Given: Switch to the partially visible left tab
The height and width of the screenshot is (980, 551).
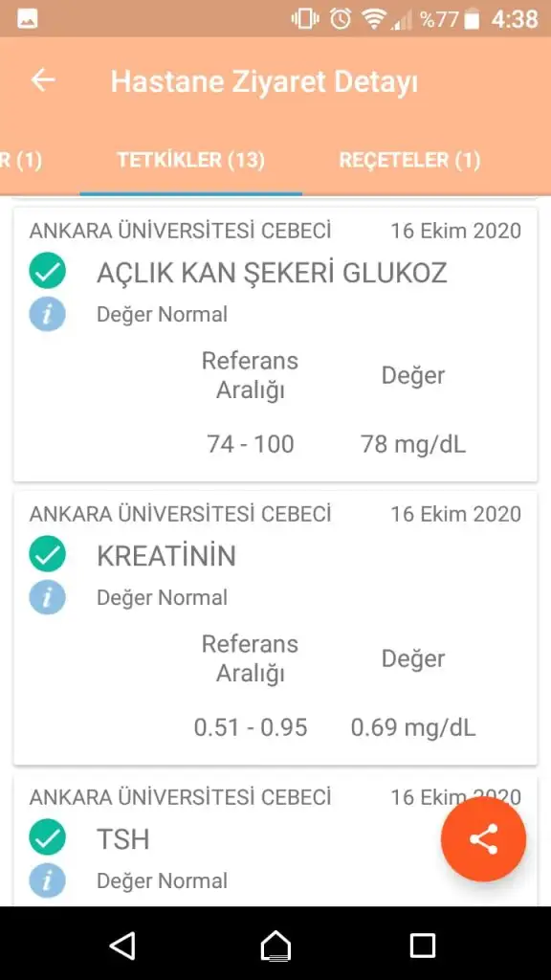Looking at the screenshot, I should tap(21, 161).
